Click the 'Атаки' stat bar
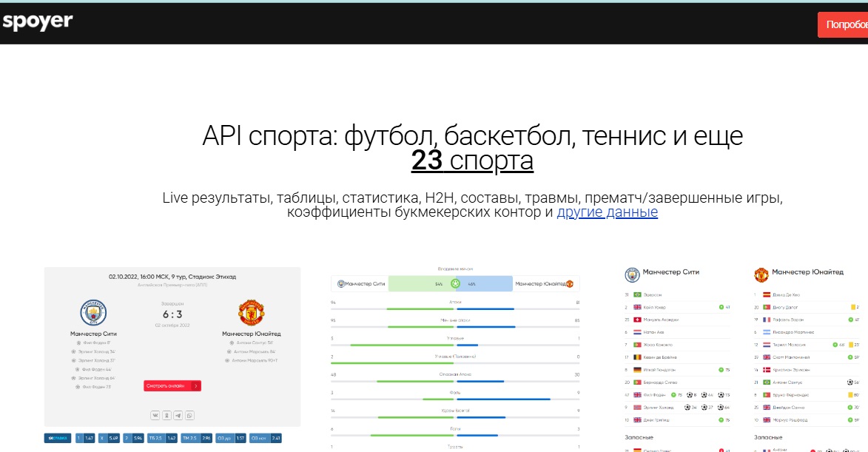The height and width of the screenshot is (452, 868). [x=455, y=308]
